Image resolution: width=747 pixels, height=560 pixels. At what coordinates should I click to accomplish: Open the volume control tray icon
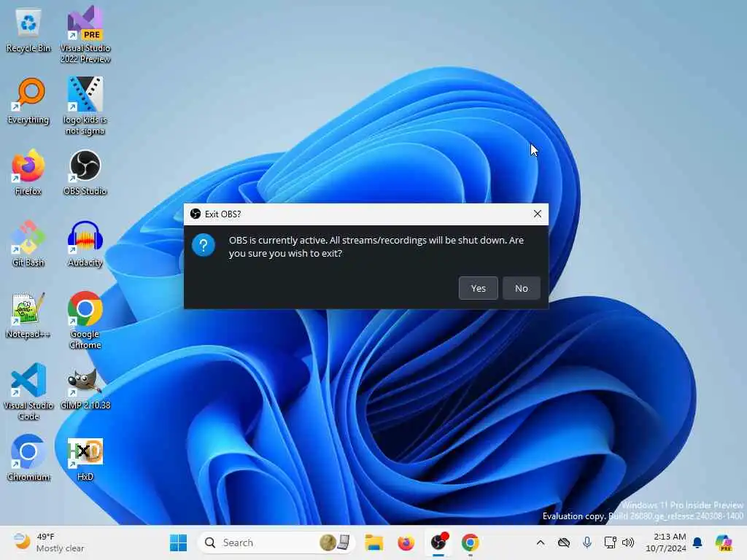(628, 542)
